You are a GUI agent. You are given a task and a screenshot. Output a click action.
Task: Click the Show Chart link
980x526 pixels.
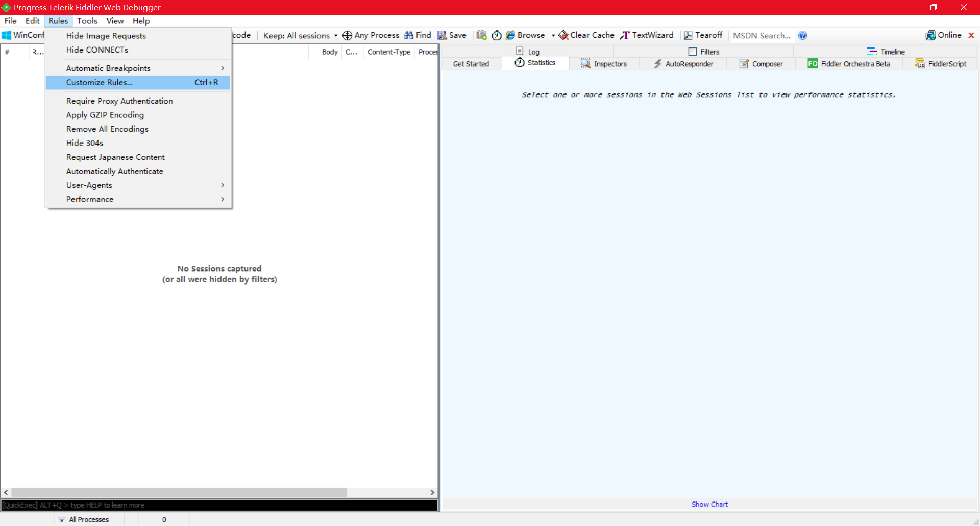pos(709,504)
